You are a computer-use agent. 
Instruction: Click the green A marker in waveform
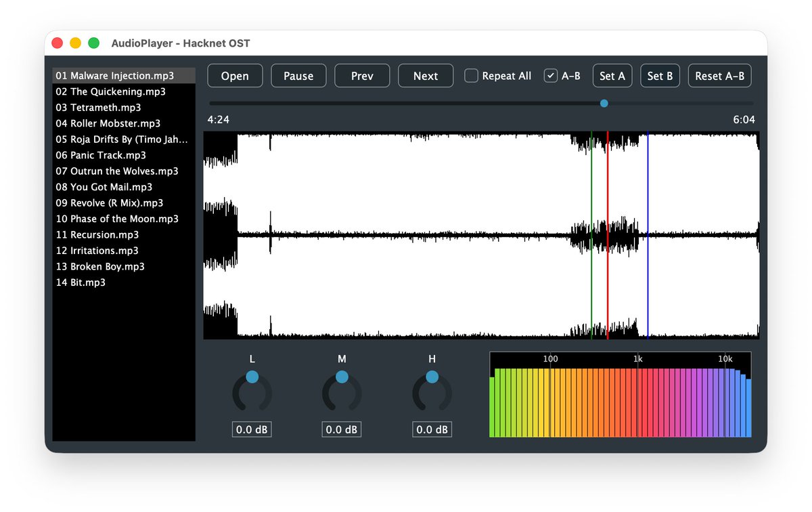[591, 235]
